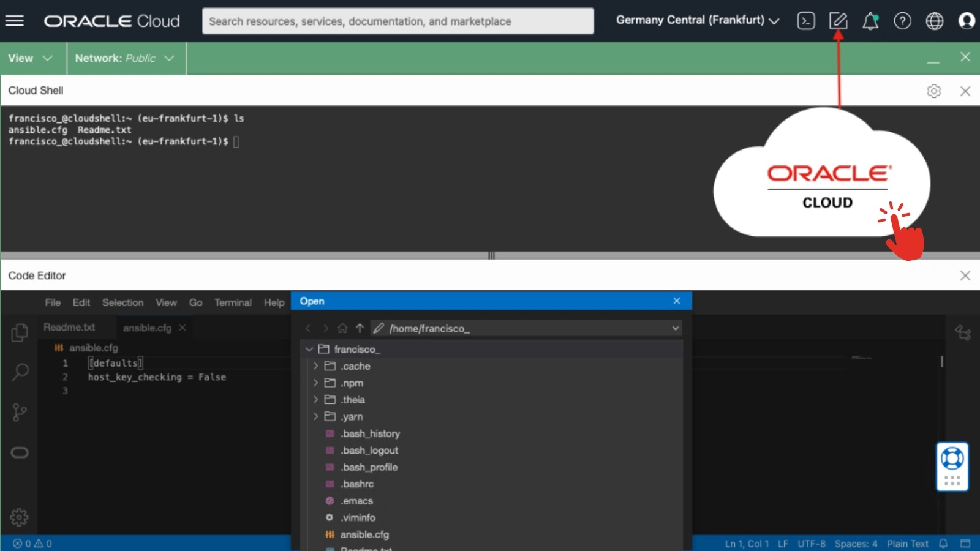The image size is (980, 551).
Task: Open the Manage gear at bottom of activity bar
Action: pos(20,516)
